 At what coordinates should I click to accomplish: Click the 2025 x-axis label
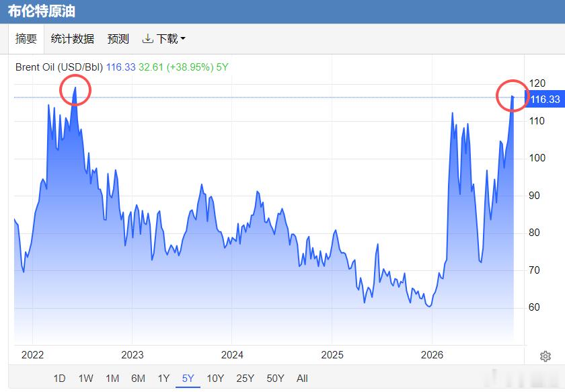click(332, 355)
